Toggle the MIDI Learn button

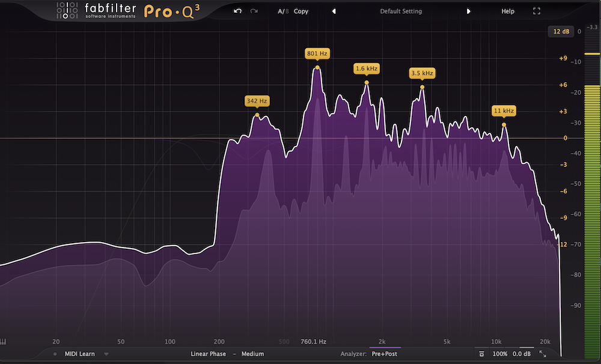pos(80,354)
